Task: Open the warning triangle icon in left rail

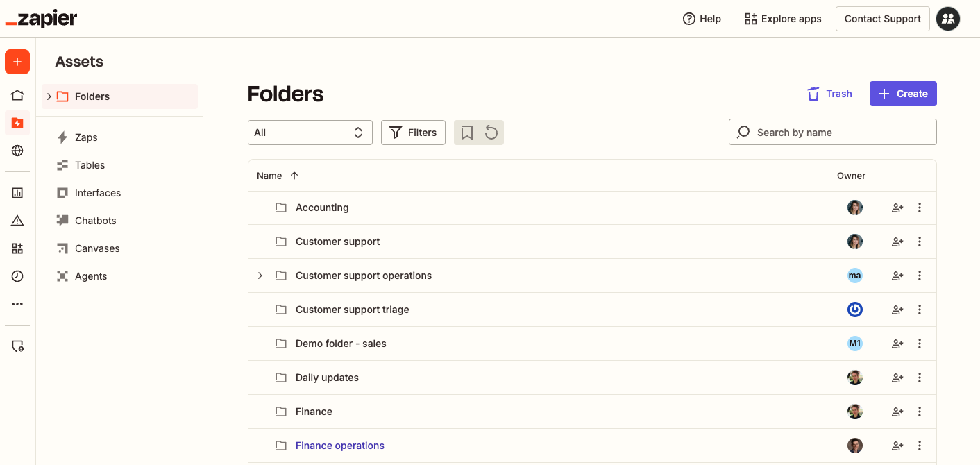Action: point(17,221)
